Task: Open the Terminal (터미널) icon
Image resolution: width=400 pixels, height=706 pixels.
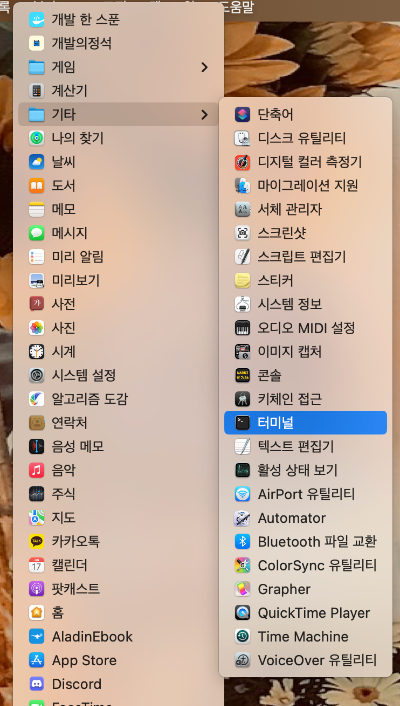Action: [242, 422]
